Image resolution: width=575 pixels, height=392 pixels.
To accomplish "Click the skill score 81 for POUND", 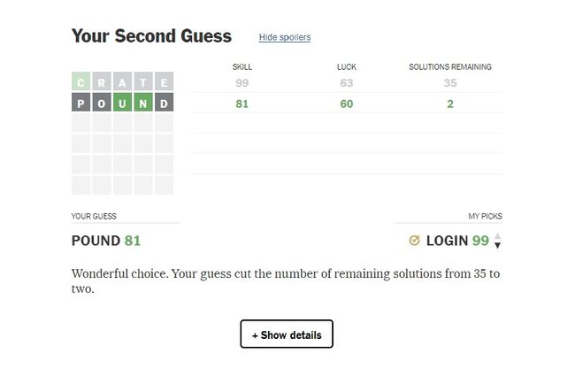I will (x=241, y=104).
